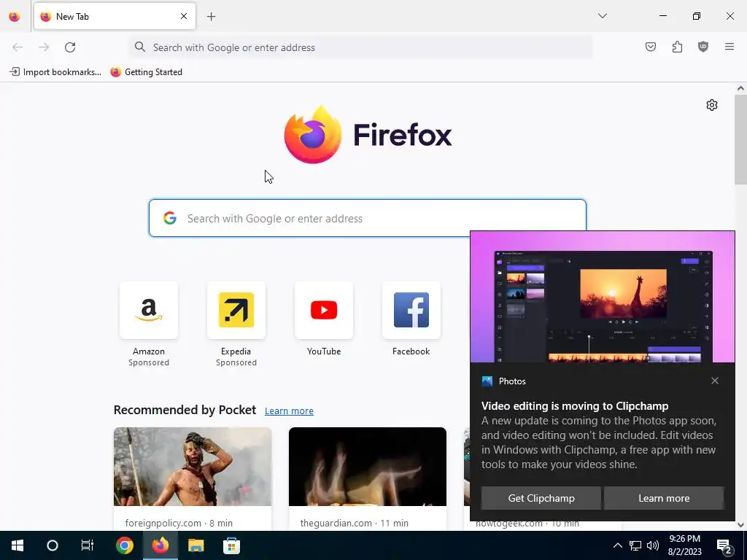Click Learn more button in Photos notification

click(x=664, y=498)
